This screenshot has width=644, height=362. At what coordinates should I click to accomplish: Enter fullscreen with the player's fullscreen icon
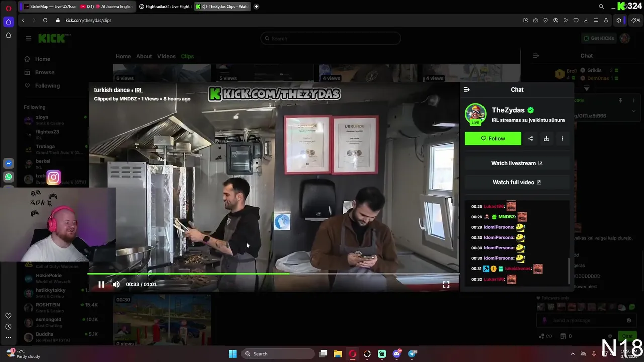(x=446, y=285)
